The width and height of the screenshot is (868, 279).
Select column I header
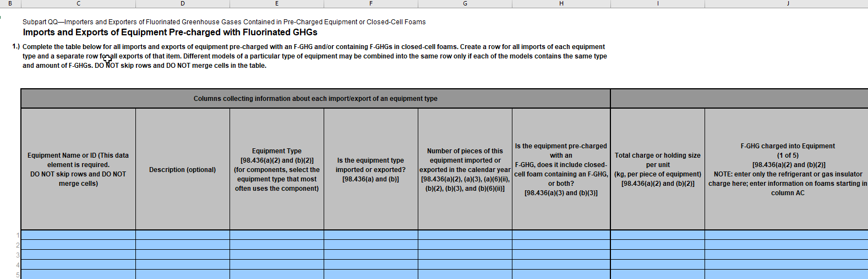[658, 3]
